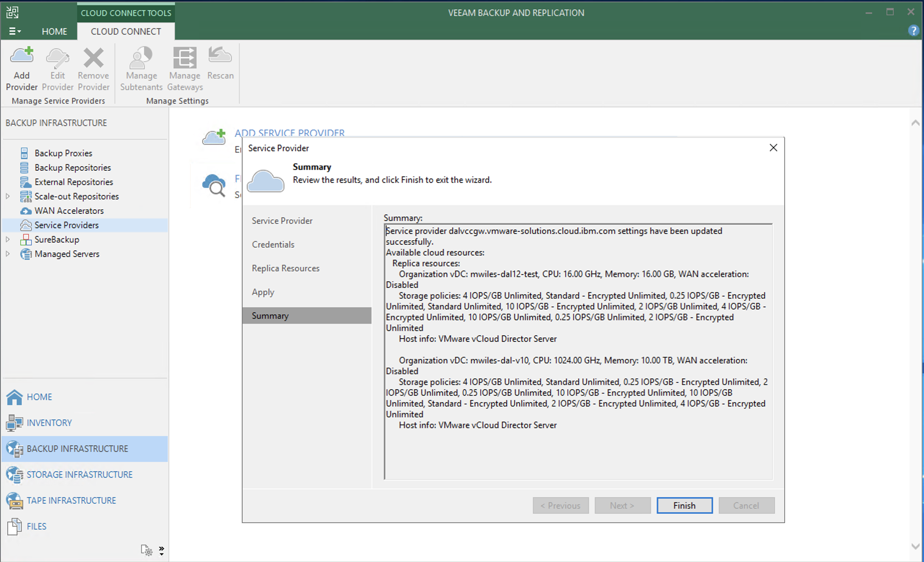This screenshot has width=924, height=562.
Task: Select the Cloud Connect ribbon tab
Action: pyautogui.click(x=126, y=32)
